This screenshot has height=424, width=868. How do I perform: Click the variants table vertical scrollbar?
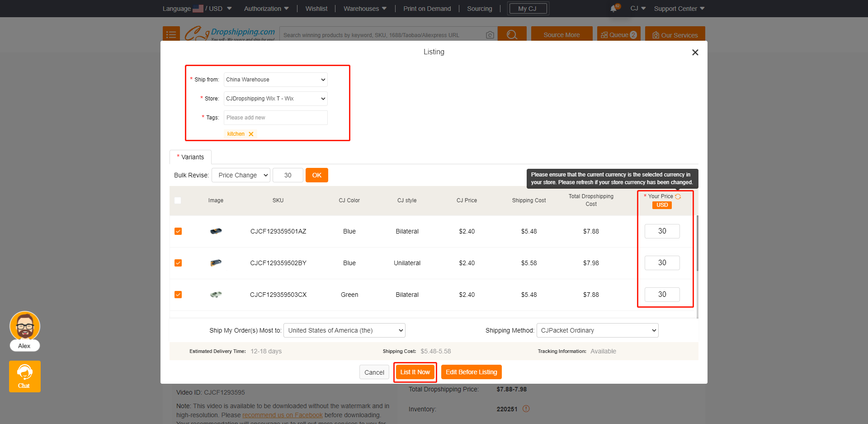(x=697, y=243)
